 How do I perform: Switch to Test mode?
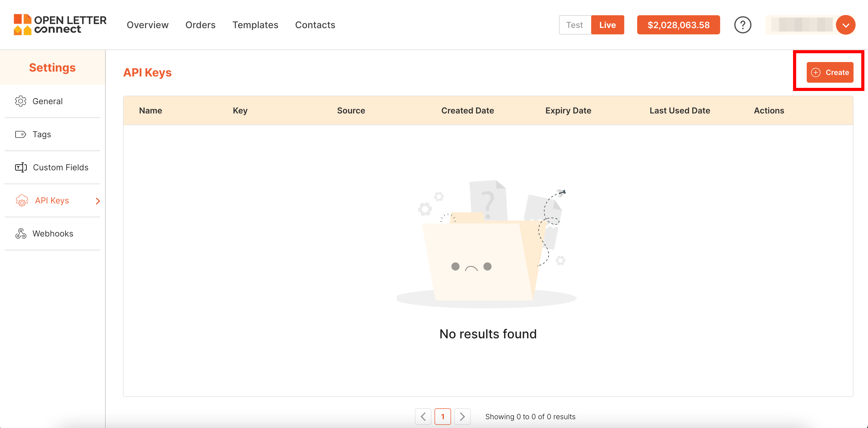[x=575, y=25]
